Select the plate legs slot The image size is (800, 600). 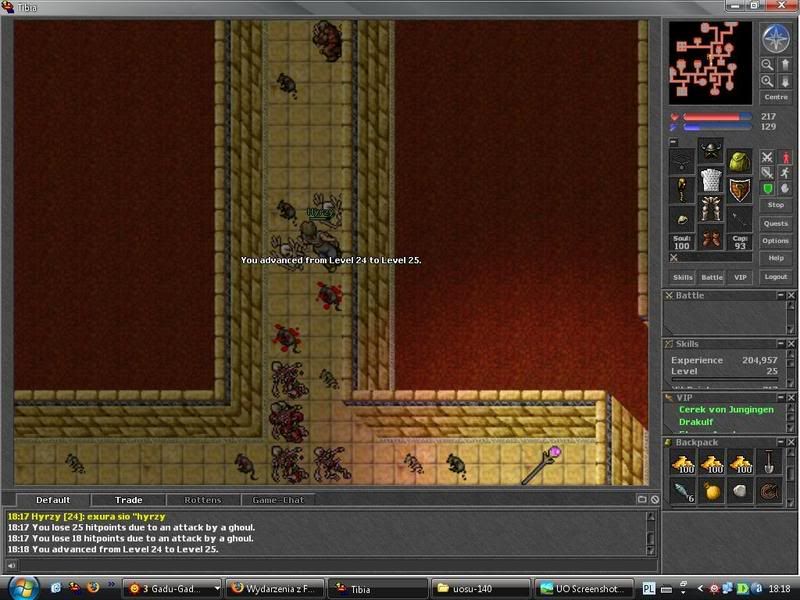(x=710, y=209)
